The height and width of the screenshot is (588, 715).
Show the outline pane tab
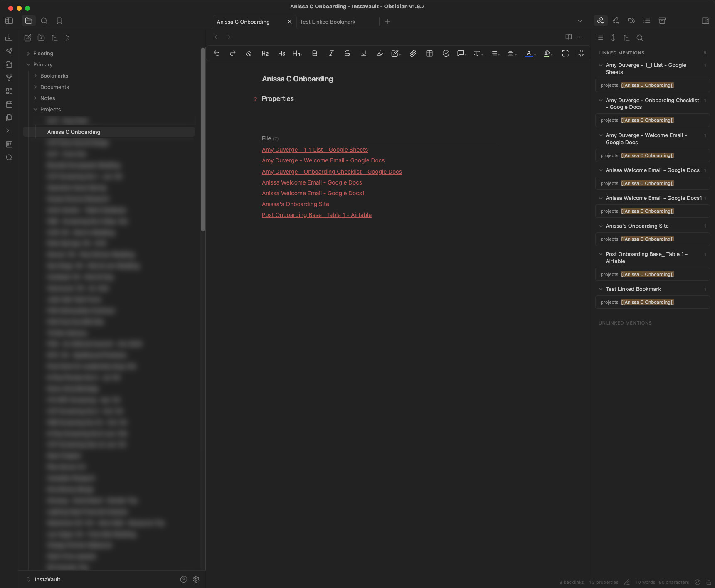pyautogui.click(x=647, y=21)
